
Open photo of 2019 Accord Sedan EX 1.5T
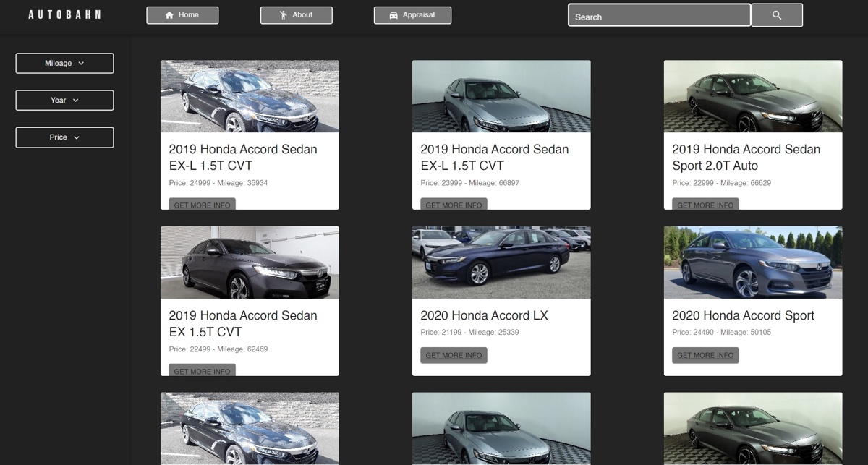point(250,263)
